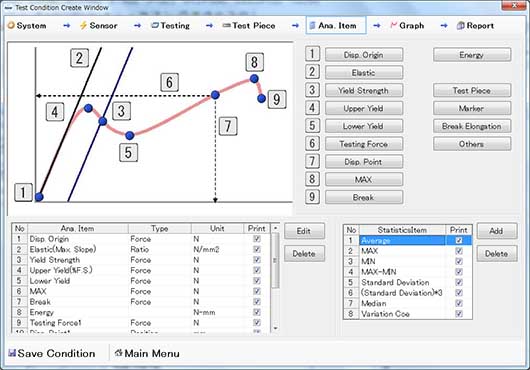Toggle Print checkbox for Median statistic

[459, 303]
